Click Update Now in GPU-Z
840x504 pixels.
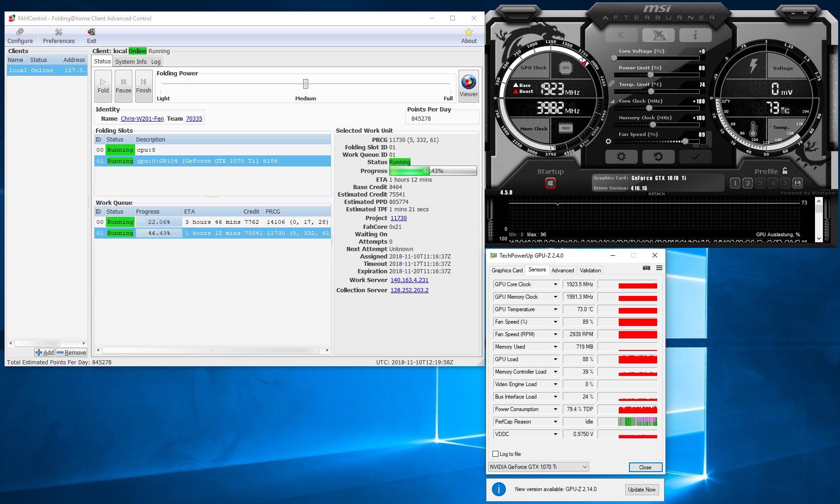point(641,490)
